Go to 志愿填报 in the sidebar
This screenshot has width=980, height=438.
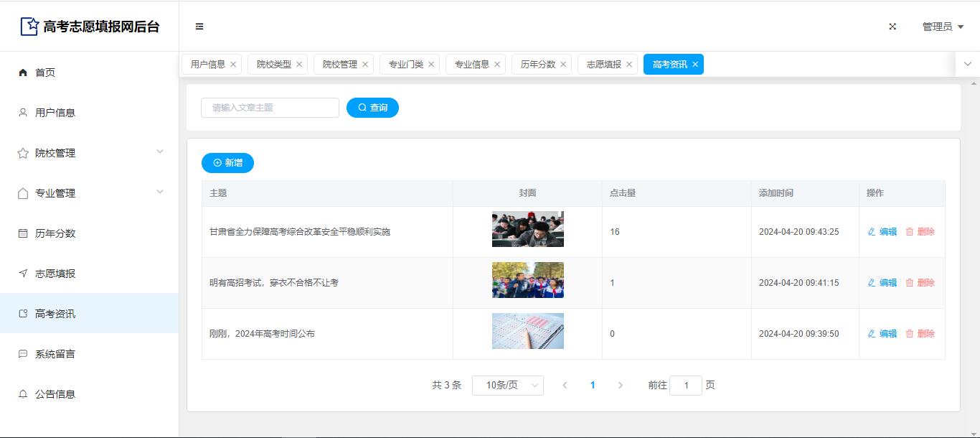(55, 274)
